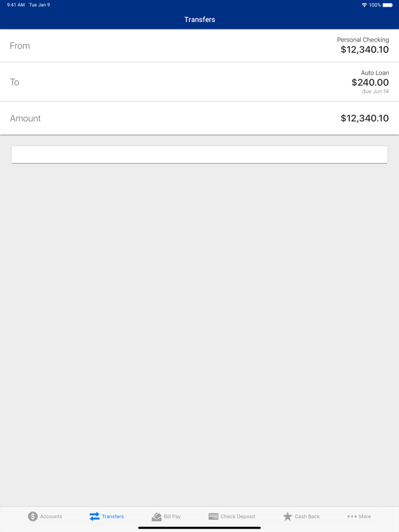Click the empty white input bar
The width and height of the screenshot is (399, 532).
coord(199,154)
